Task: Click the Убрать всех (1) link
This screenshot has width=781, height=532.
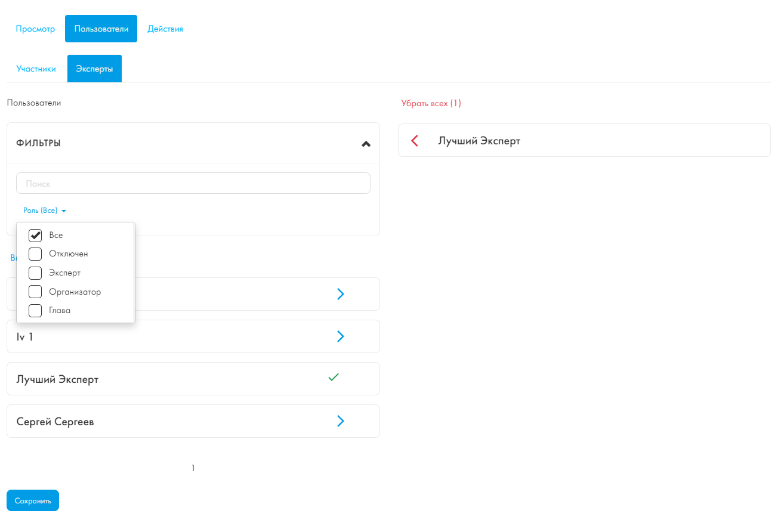Action: click(x=431, y=104)
